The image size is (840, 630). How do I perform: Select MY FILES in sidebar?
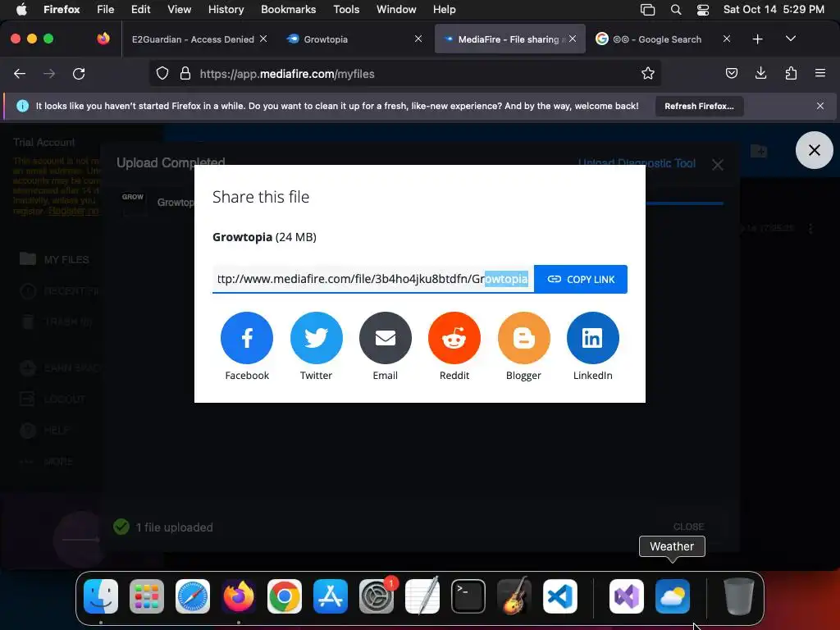tap(53, 260)
